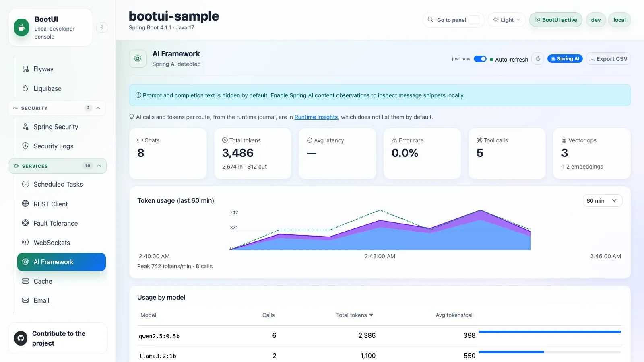Go to Fault Tolerance page
This screenshot has height=362, width=644.
62,223
